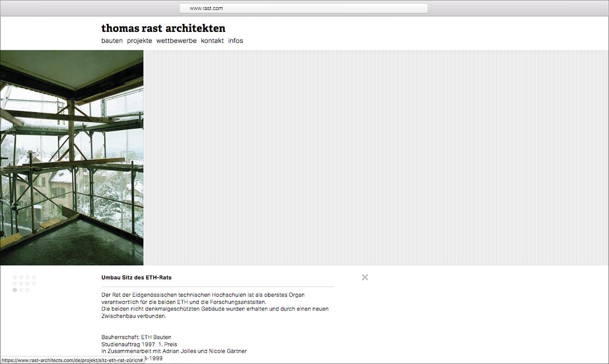Navigate to the kontakt page

212,41
